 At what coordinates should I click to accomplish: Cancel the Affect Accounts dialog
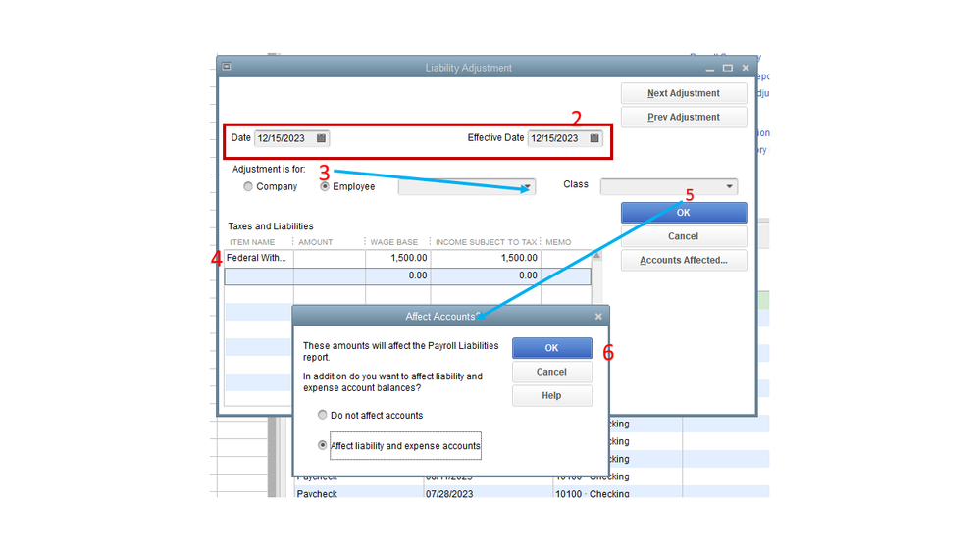click(x=552, y=372)
